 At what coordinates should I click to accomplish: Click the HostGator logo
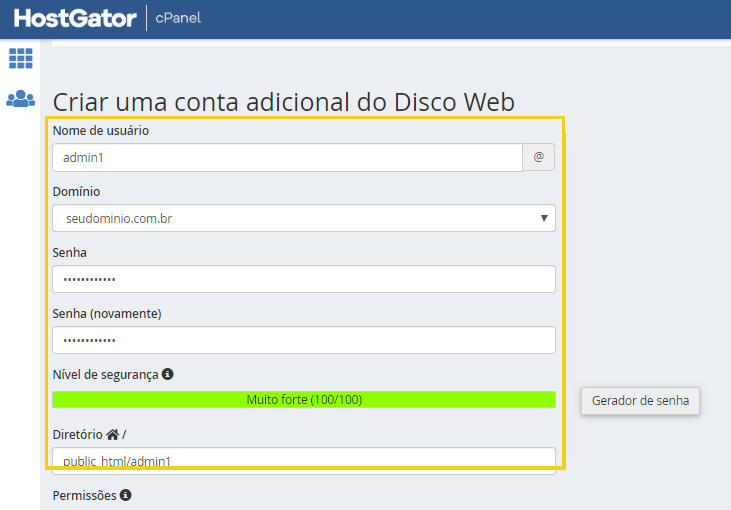point(75,18)
